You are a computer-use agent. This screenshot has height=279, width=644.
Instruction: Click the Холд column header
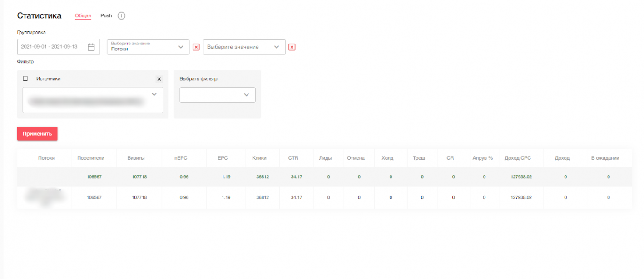[387, 158]
